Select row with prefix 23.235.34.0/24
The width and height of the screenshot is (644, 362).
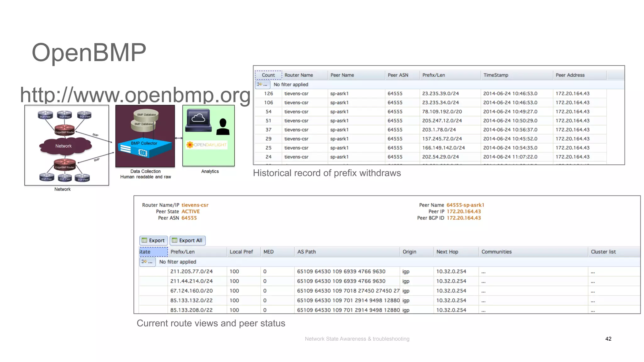[430, 103]
